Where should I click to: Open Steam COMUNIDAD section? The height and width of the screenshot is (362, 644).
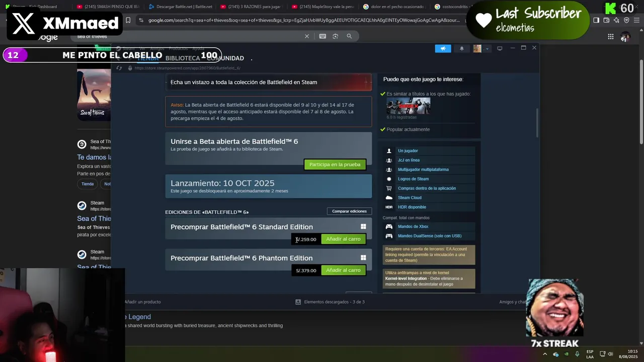[225, 58]
